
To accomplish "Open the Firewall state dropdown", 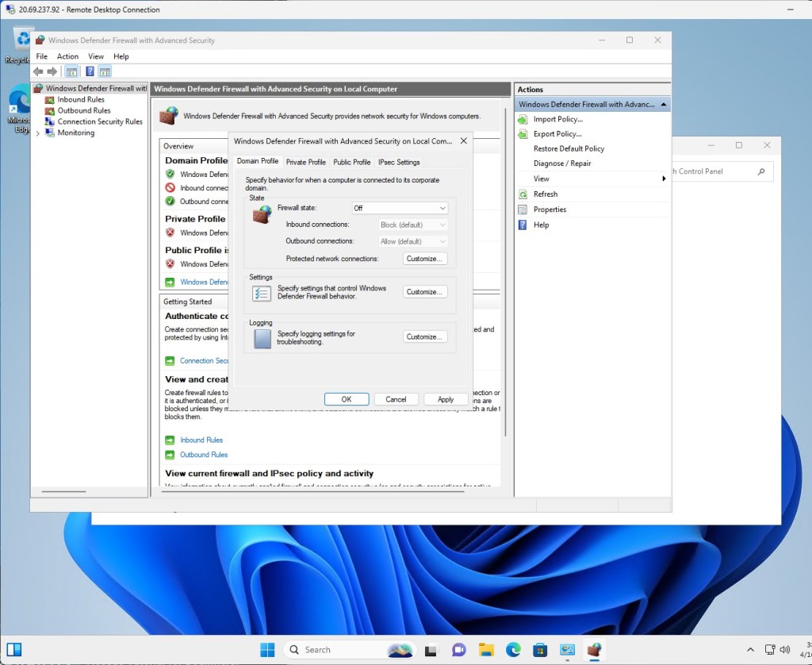I will pos(400,208).
